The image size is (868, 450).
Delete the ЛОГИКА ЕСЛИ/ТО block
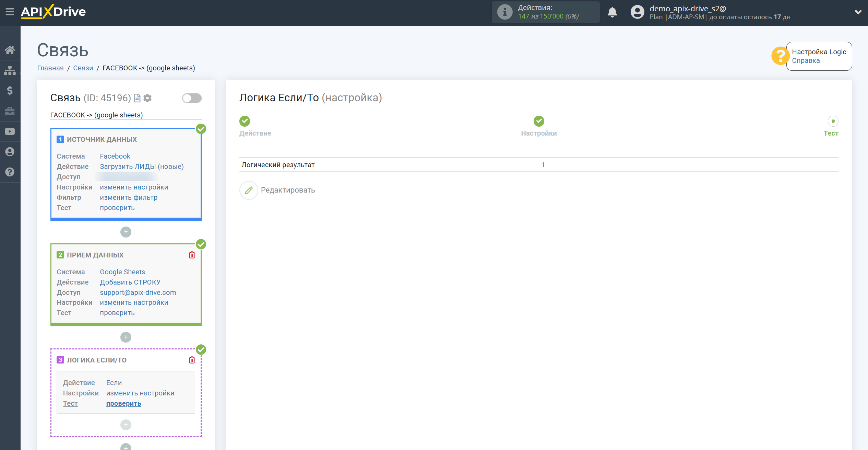(192, 360)
